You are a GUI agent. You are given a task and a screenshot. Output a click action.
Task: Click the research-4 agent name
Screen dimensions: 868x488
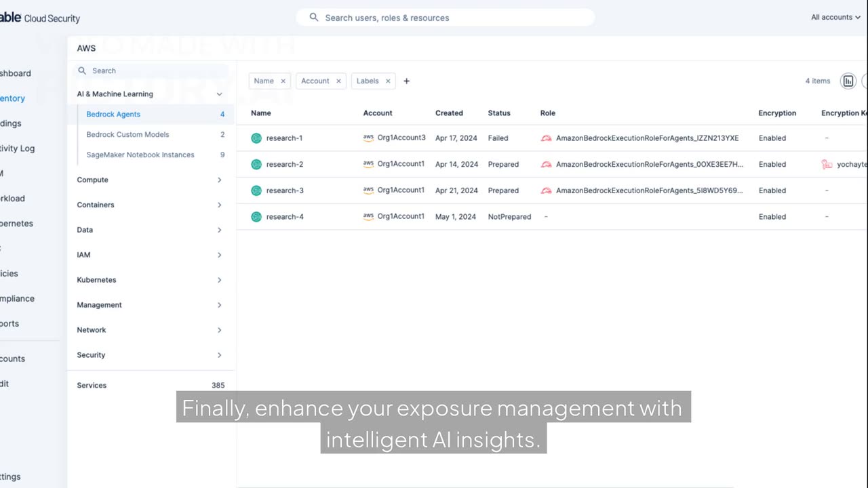(285, 217)
